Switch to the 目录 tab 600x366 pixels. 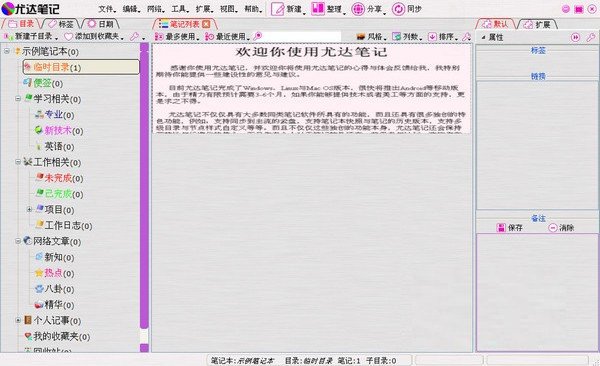pos(21,24)
